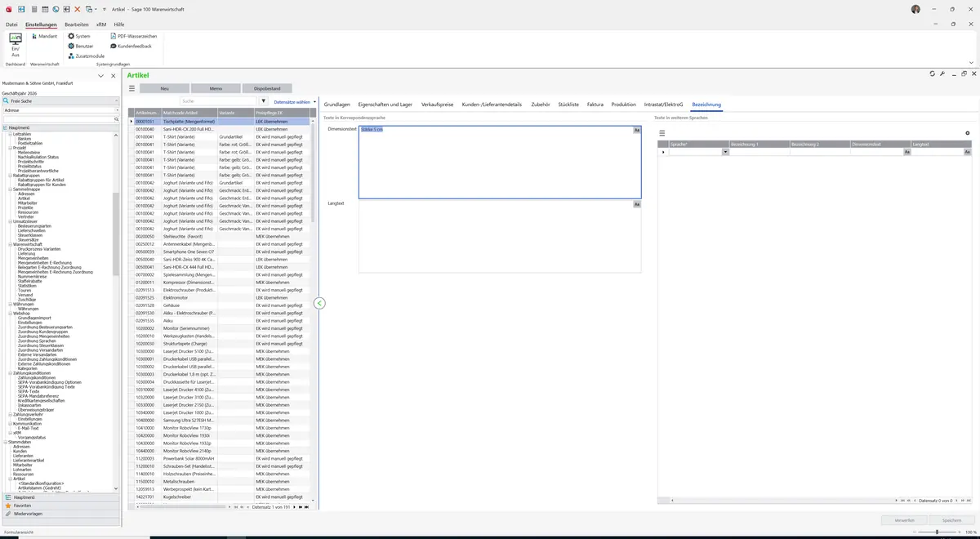Screen dimensions: 980x539
Task: Click into the Suche field above article list
Action: [x=219, y=101]
